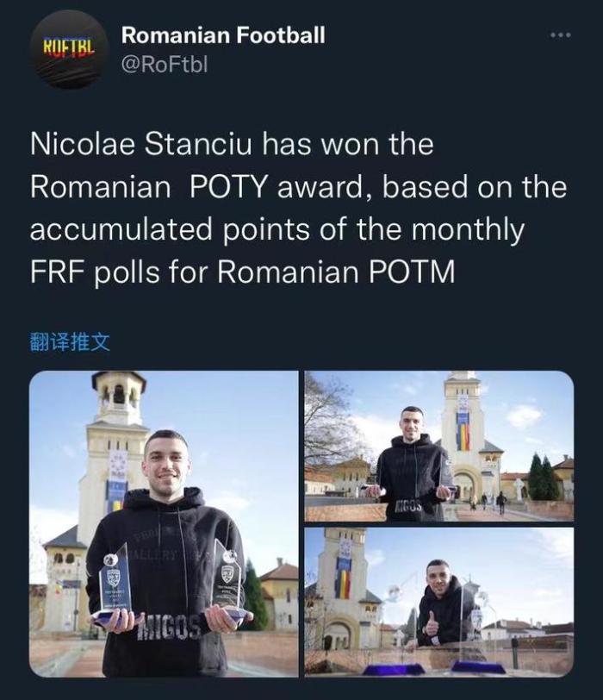Click the 'FRF polls for Romanian POTM' line
Image resolution: width=603 pixels, height=700 pixels.
click(x=243, y=273)
